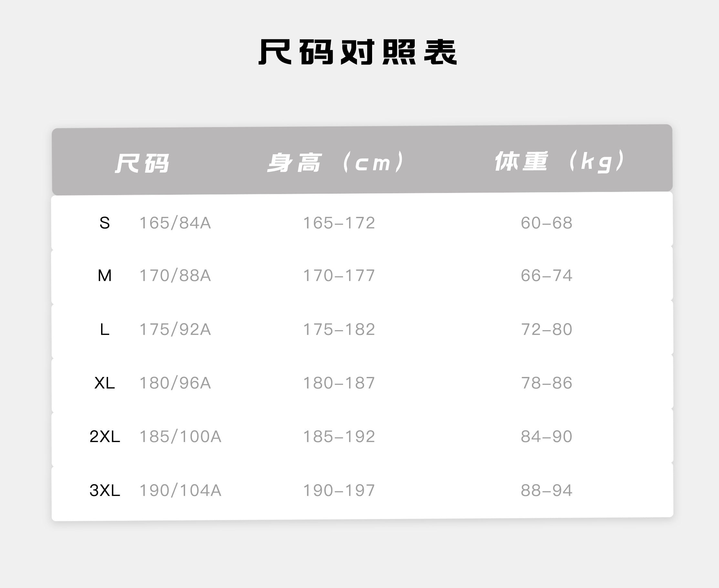Click the weight range 84–90
Screen dimensions: 719x588
coord(547,437)
